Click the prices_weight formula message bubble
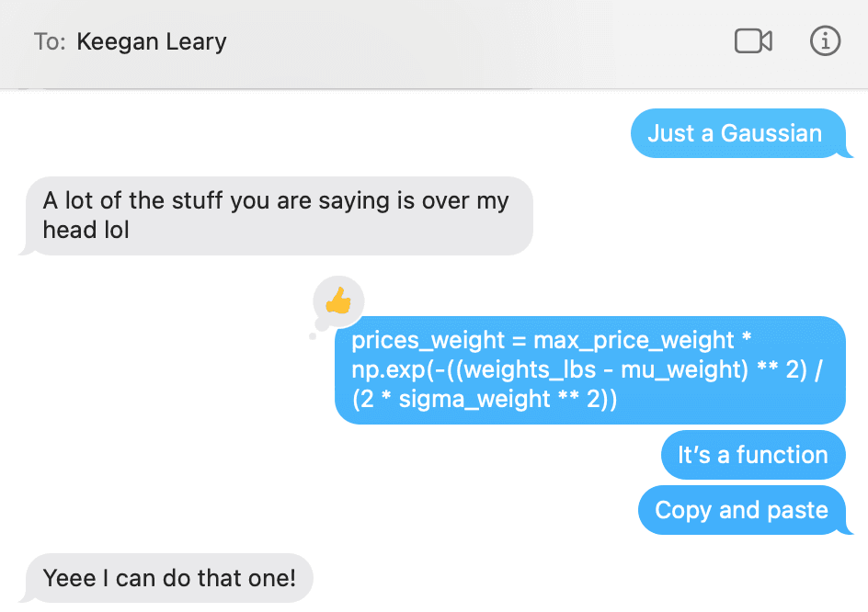868x612 pixels. (x=588, y=370)
